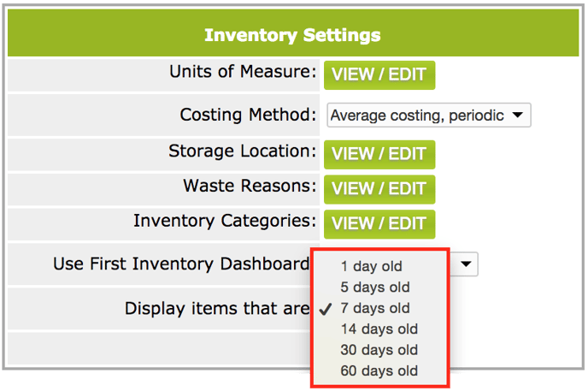Open the Costing Method dropdown

coord(429,116)
